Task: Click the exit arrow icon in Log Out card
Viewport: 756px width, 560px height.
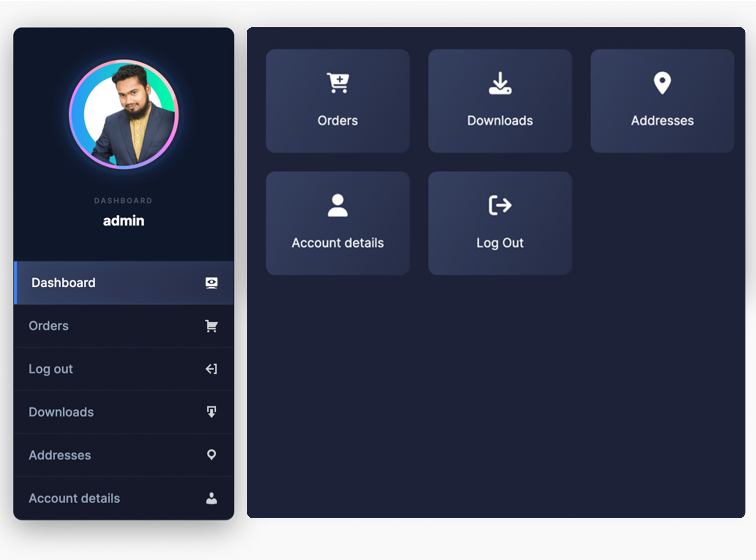Action: click(500, 205)
